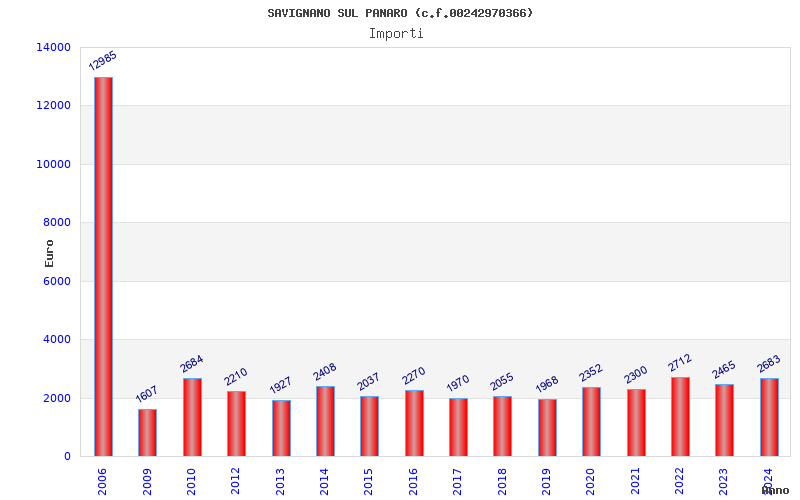Click the bar for year 2023
The width and height of the screenshot is (800, 500).
[x=724, y=420]
